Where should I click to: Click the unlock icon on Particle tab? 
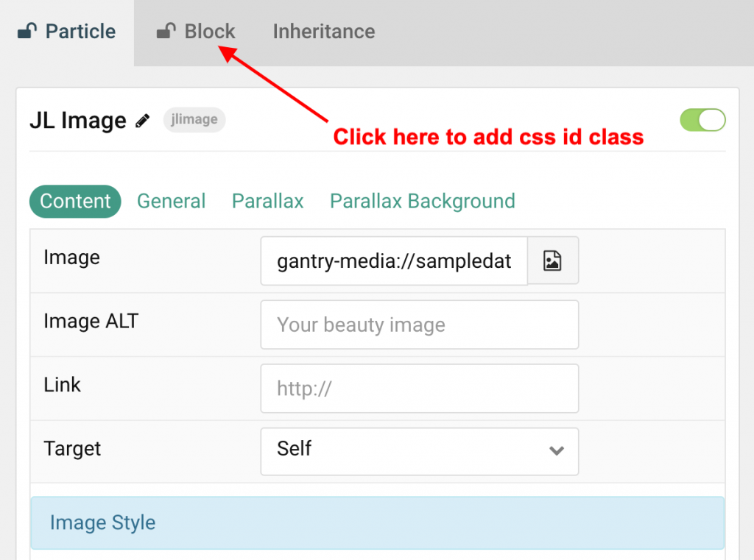(x=27, y=32)
